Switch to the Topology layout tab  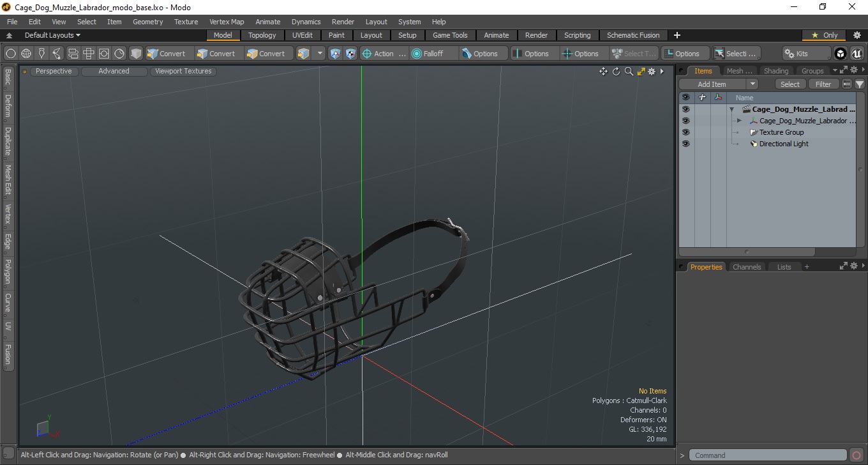click(x=262, y=35)
